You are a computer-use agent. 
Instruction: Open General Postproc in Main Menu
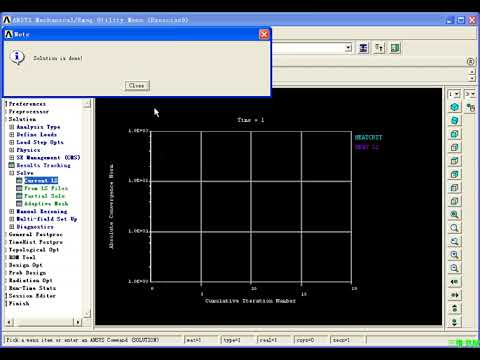pyautogui.click(x=36, y=234)
